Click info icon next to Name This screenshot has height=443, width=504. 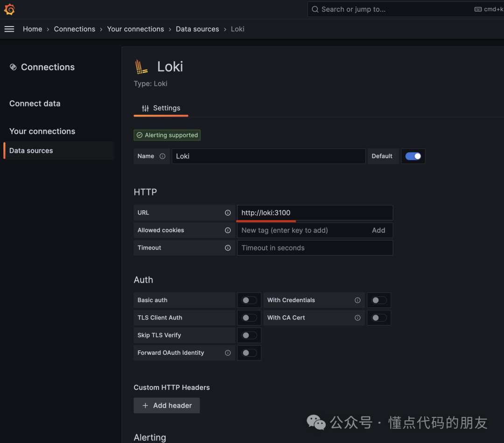tap(162, 156)
